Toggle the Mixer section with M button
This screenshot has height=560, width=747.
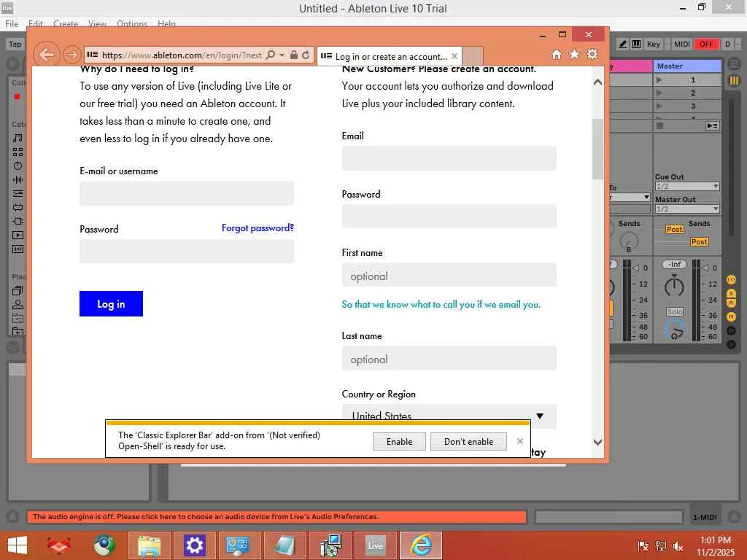(731, 316)
